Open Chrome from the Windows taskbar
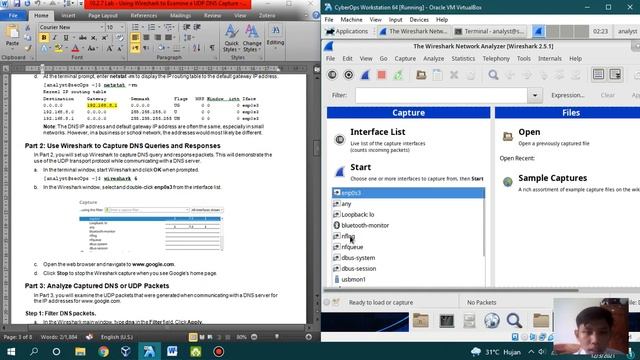The width and height of the screenshot is (640, 360). point(103,351)
